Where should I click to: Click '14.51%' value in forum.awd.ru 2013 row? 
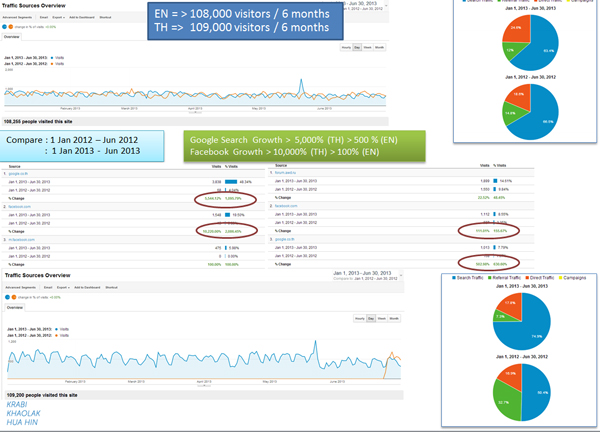(505, 181)
